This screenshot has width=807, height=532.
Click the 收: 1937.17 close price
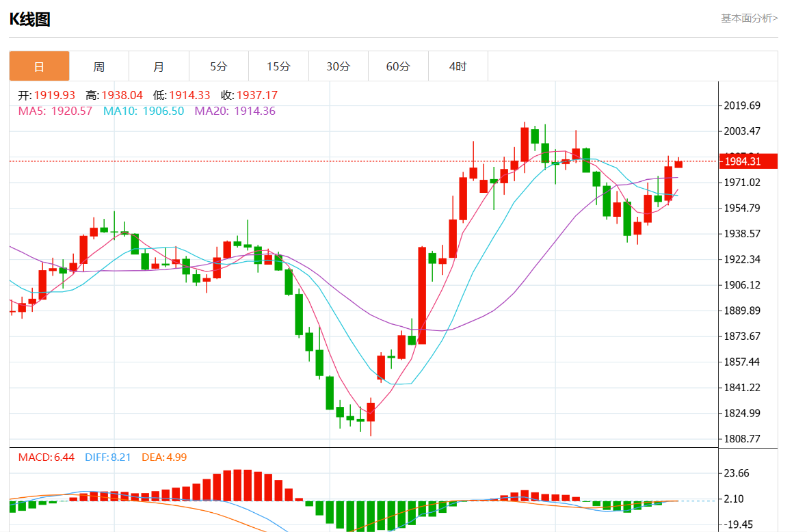[x=249, y=95]
